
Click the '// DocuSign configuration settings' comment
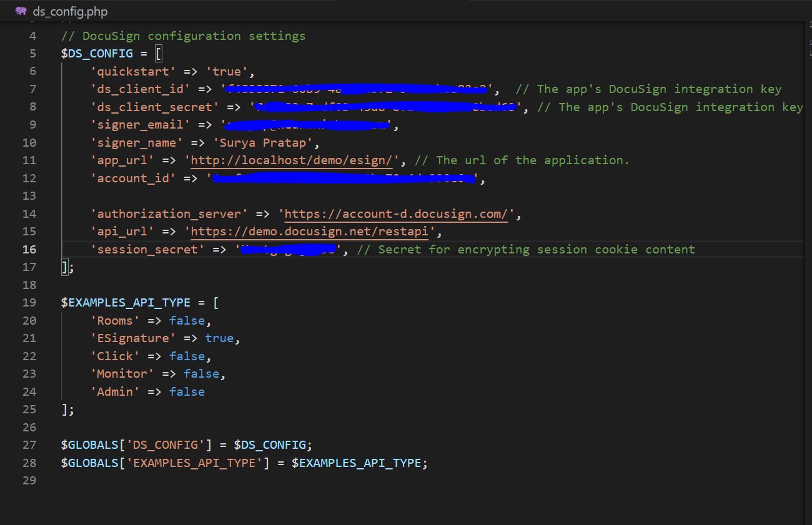183,36
